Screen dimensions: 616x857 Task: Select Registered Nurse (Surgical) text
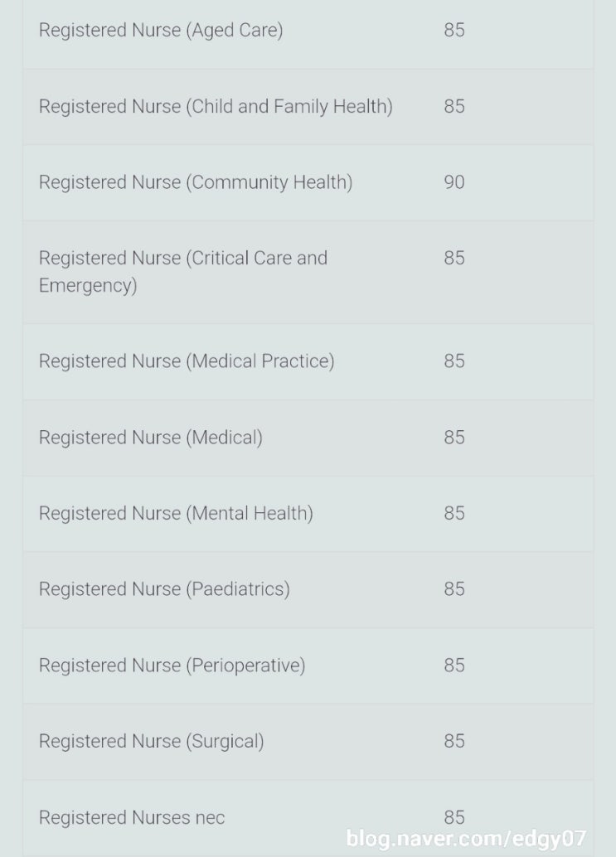[x=152, y=742]
